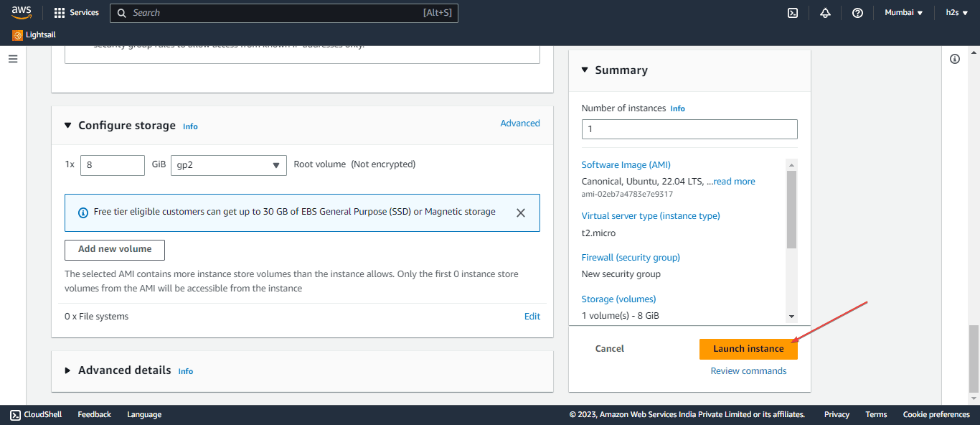The height and width of the screenshot is (425, 980).
Task: Open the hamburger navigation menu
Action: click(x=13, y=59)
